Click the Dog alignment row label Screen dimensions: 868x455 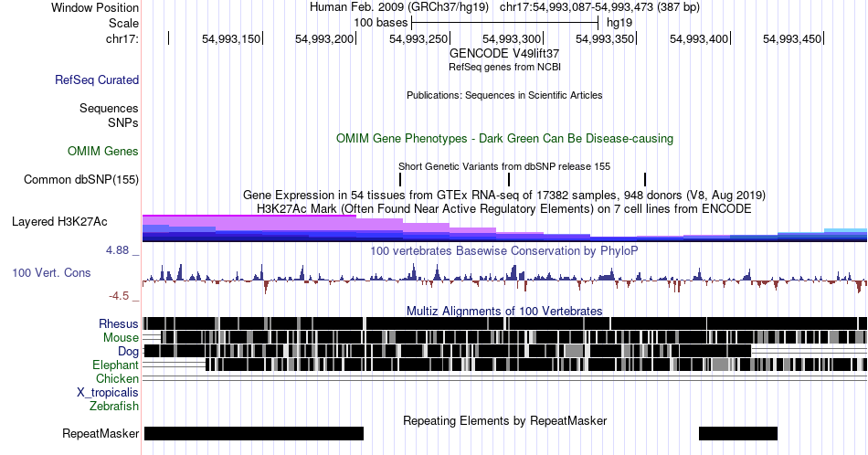coord(128,351)
